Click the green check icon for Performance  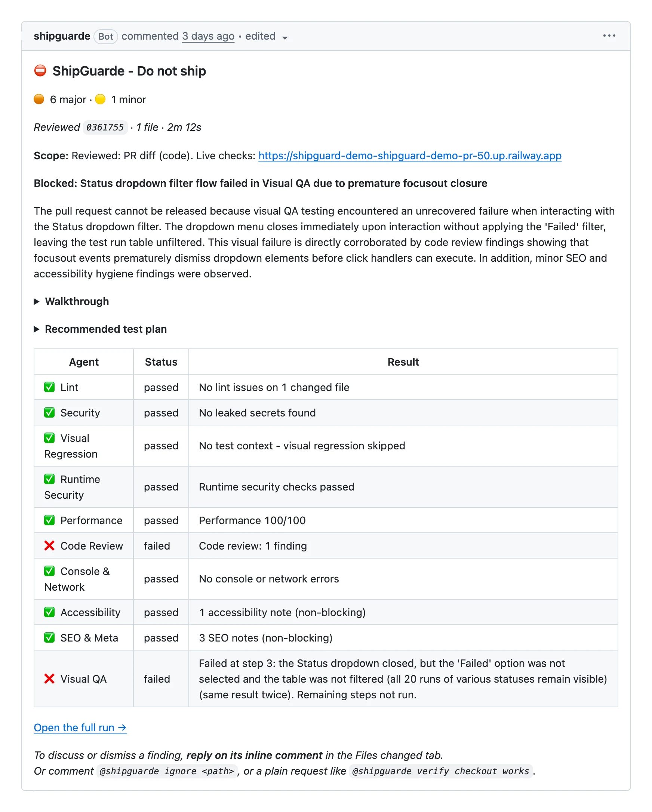coord(49,520)
